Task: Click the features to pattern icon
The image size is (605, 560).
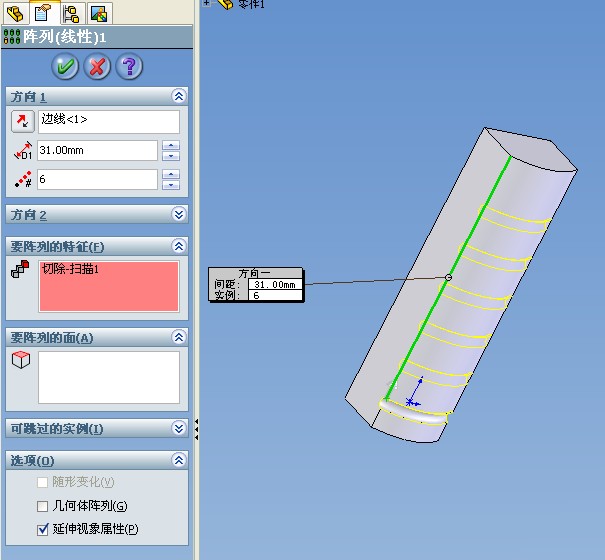Action: pos(20,269)
